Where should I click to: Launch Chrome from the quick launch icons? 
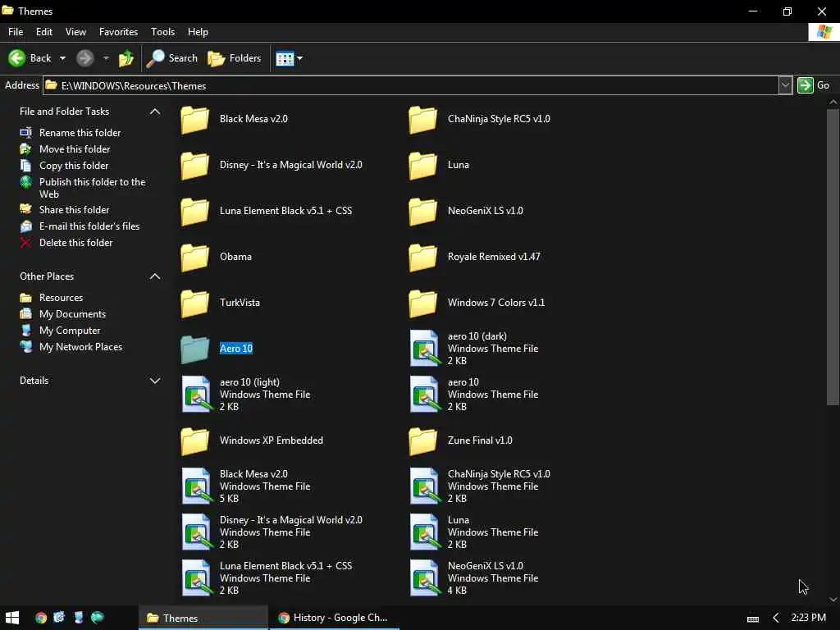(41, 618)
